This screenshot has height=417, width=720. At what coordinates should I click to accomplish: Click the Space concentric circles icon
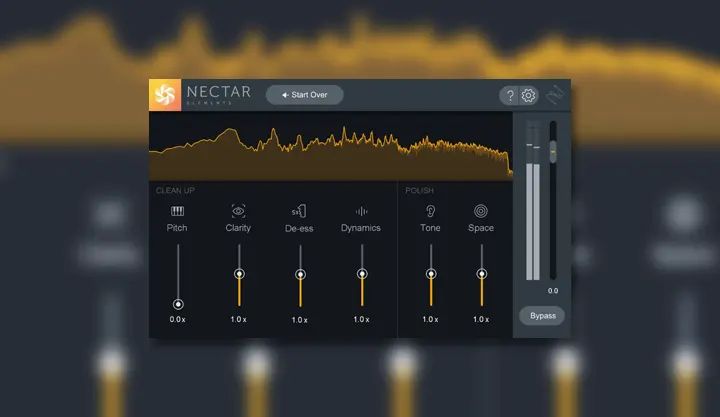[481, 211]
